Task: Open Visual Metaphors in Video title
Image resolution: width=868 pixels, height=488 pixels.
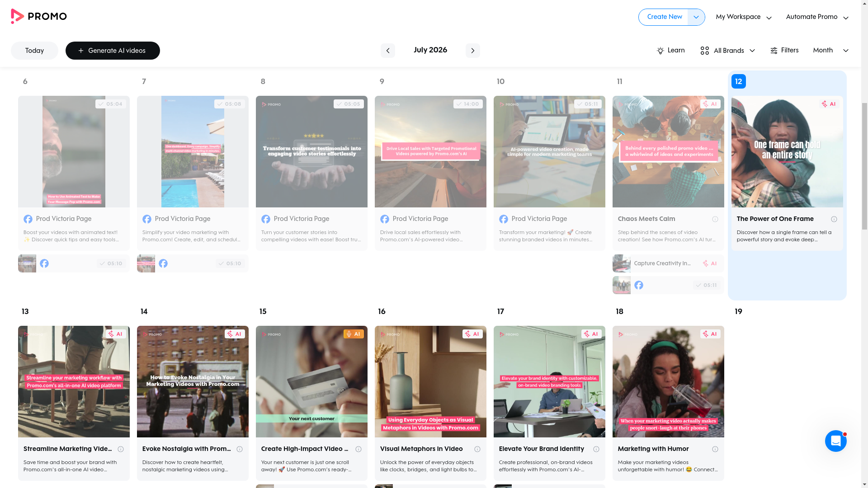Action: (x=421, y=449)
